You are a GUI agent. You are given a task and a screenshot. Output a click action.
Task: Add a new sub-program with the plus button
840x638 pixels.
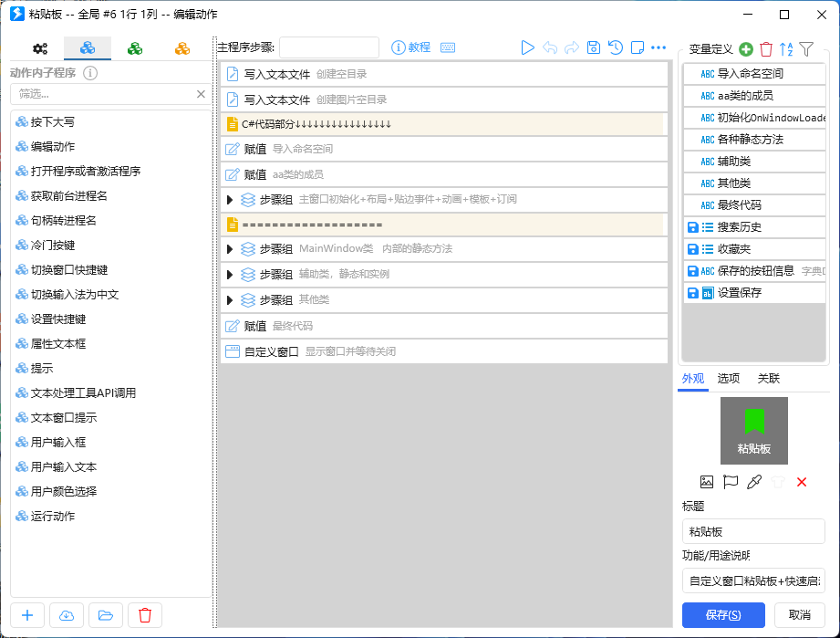(x=27, y=615)
